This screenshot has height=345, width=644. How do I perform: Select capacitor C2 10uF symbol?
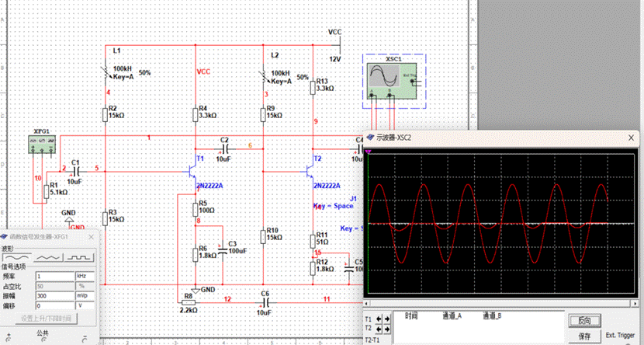(225, 148)
